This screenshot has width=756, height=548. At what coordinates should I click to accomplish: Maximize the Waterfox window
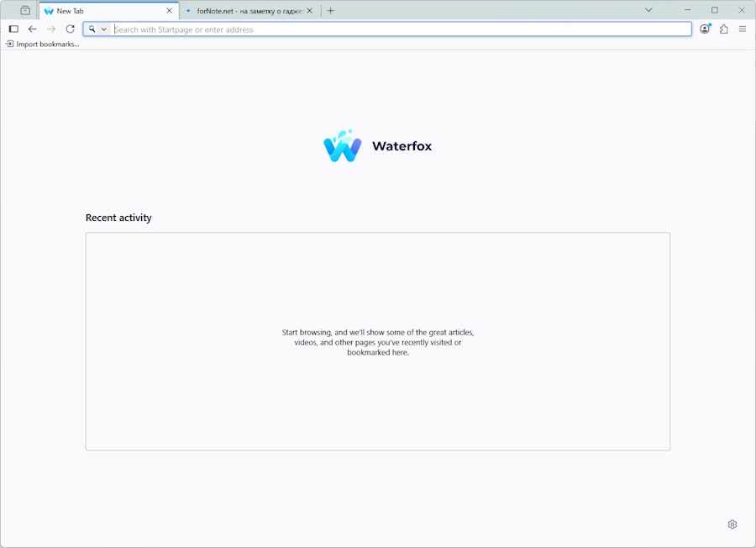(715, 10)
